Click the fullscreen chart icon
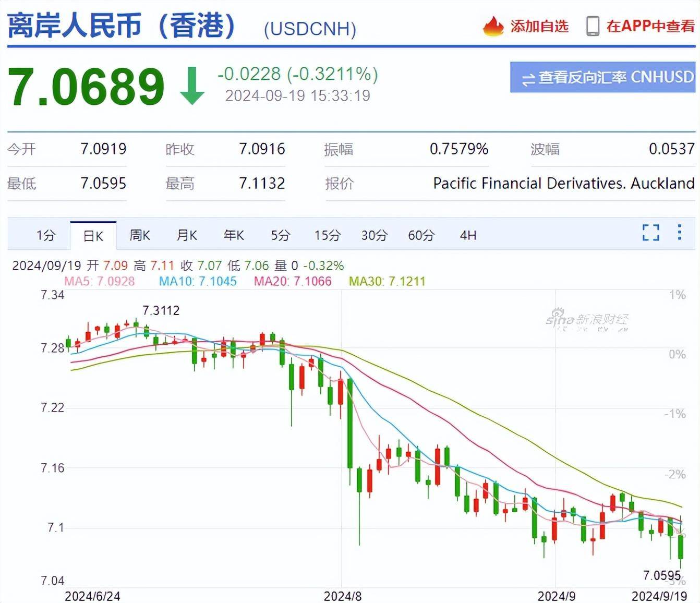This screenshot has height=603, width=700. (650, 233)
